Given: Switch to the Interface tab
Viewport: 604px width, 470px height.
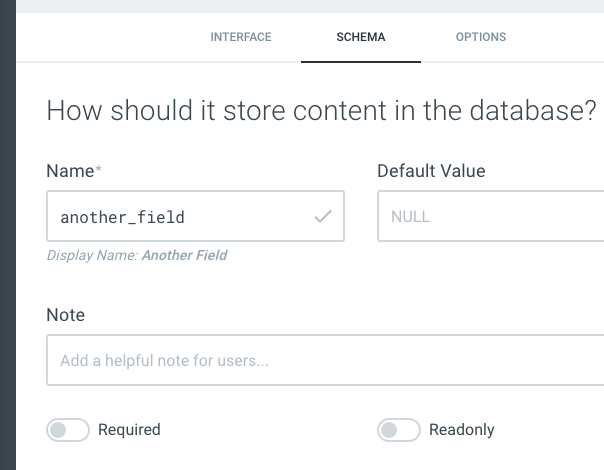Looking at the screenshot, I should click(241, 37).
